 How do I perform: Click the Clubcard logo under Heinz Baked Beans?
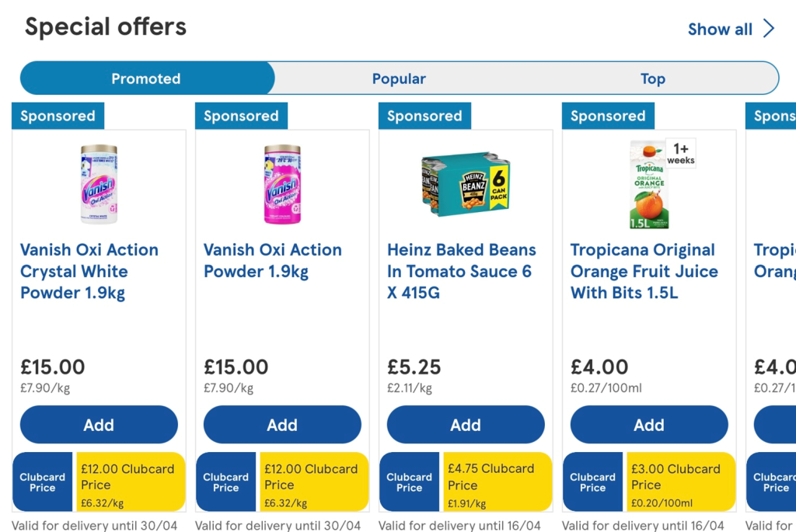click(x=409, y=482)
